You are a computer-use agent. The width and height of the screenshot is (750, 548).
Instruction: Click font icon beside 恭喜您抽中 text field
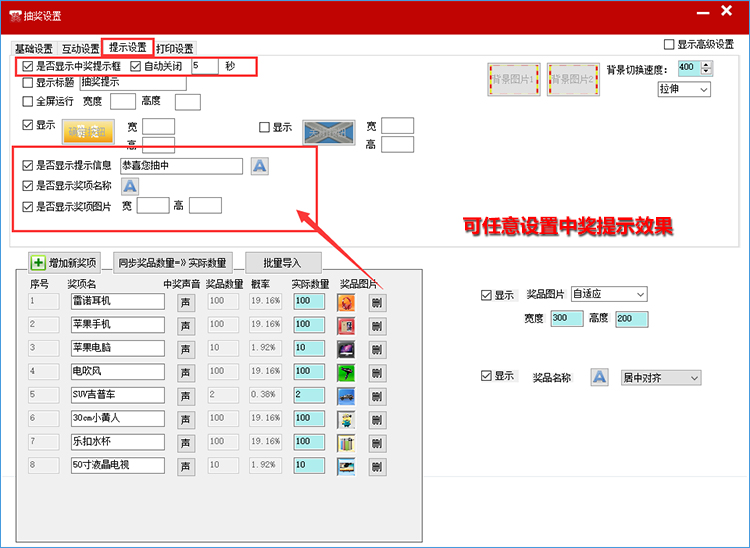coord(259,166)
